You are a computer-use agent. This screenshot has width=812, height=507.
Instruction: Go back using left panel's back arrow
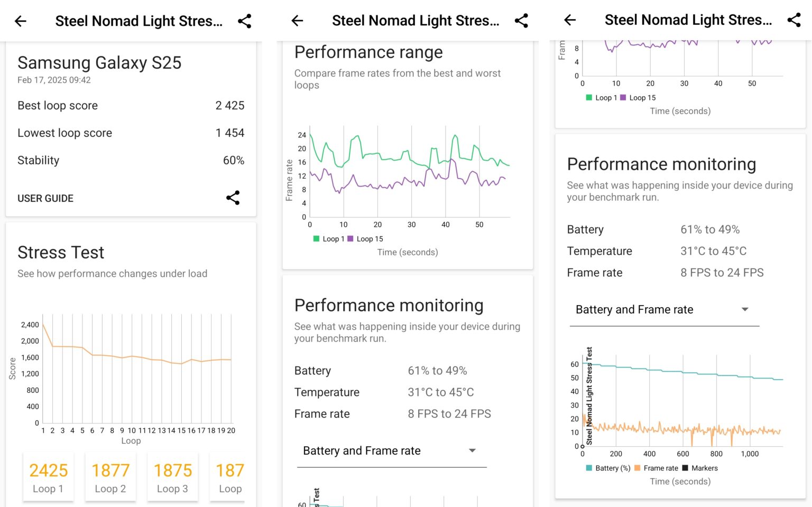point(21,21)
